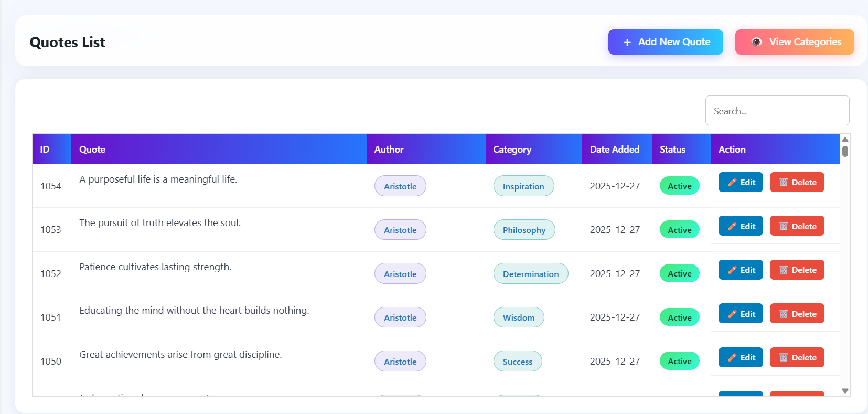
Task: Click the Wisdom category badge
Action: [518, 317]
